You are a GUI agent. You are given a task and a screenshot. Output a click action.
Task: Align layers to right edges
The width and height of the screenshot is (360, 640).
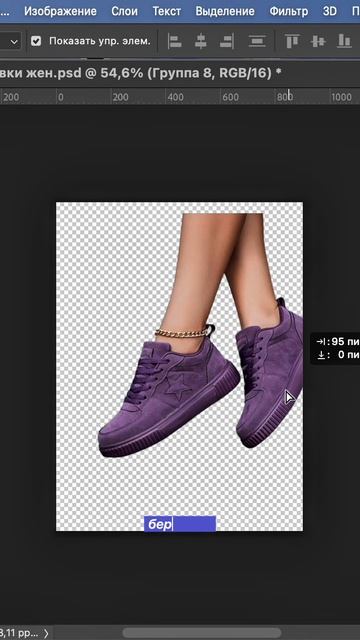tap(227, 41)
